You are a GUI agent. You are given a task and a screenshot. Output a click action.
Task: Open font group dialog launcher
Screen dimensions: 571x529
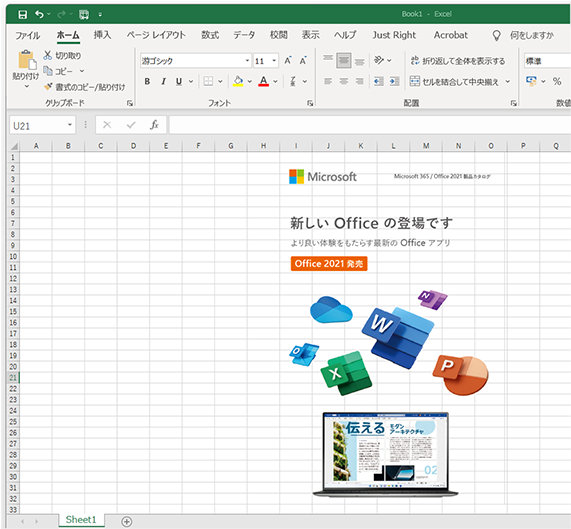310,103
